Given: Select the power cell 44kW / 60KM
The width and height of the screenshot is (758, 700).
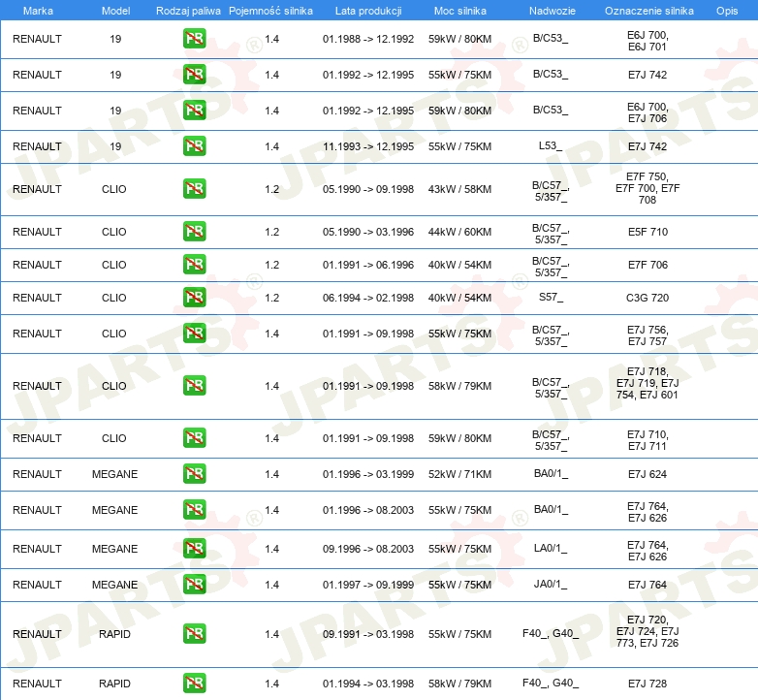Looking at the screenshot, I should coord(459,232).
